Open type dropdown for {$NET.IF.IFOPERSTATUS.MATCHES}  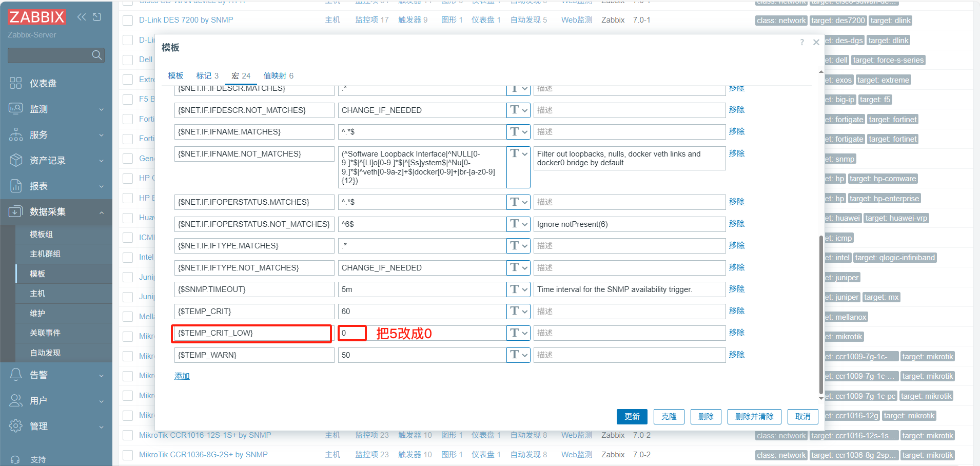click(x=518, y=202)
